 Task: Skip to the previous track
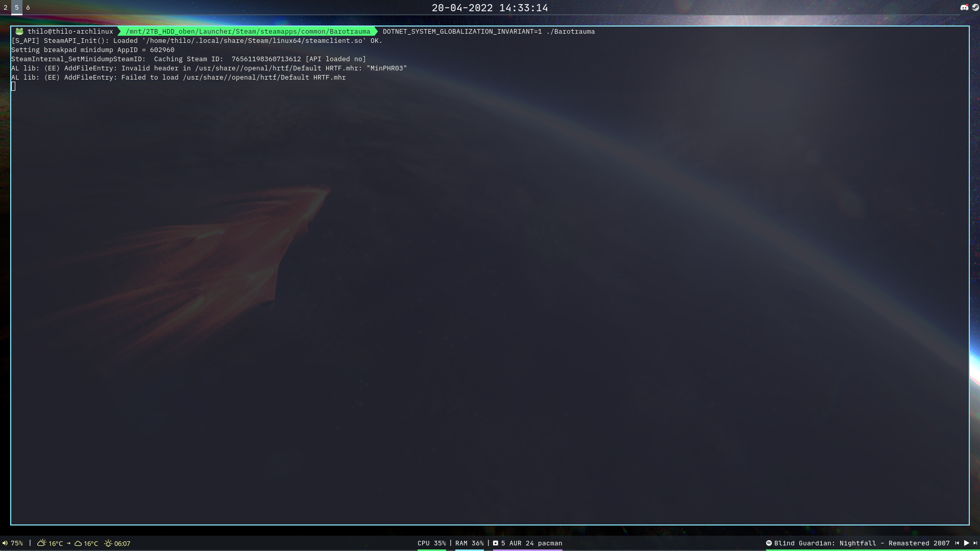(957, 543)
